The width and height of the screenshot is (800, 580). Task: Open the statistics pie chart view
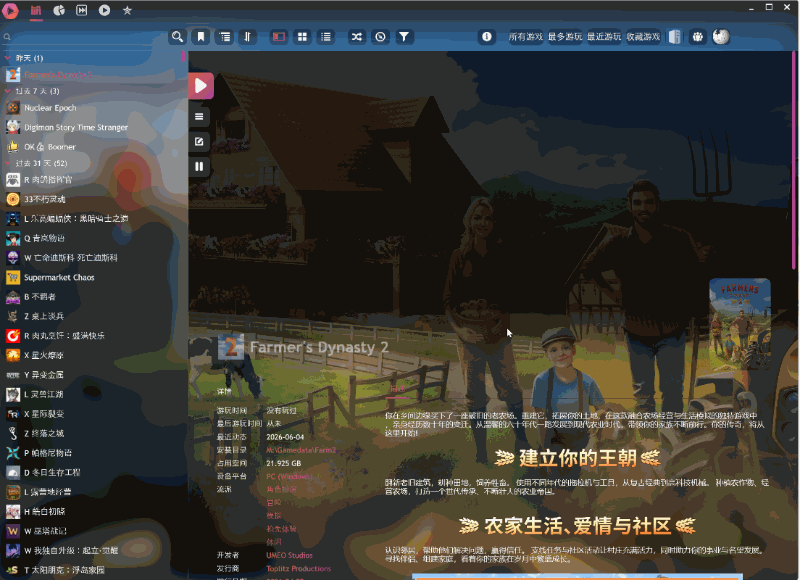(x=59, y=10)
